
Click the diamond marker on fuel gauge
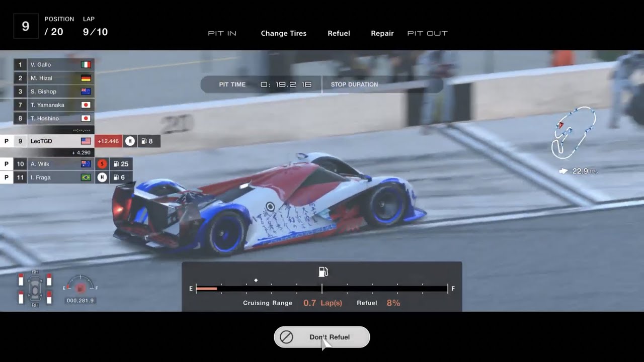pyautogui.click(x=256, y=280)
